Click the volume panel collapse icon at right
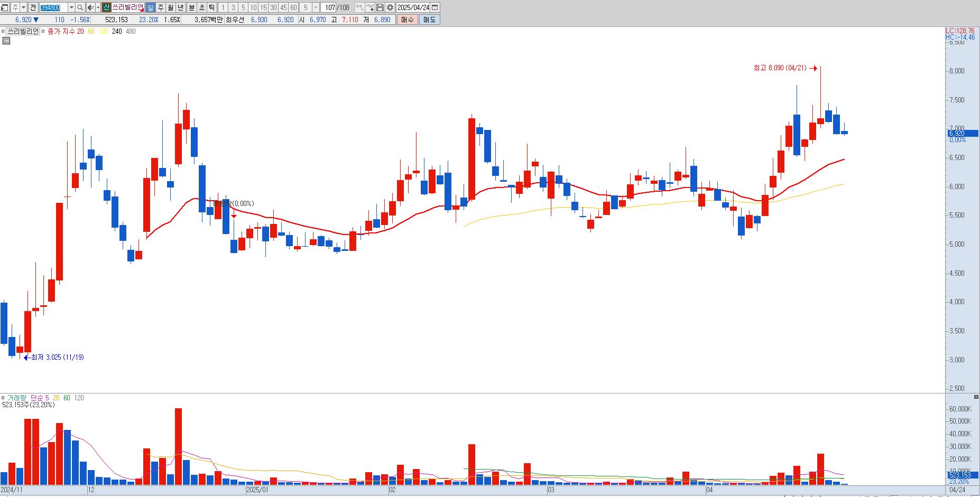Image resolution: width=980 pixels, height=497 pixels. (976, 397)
